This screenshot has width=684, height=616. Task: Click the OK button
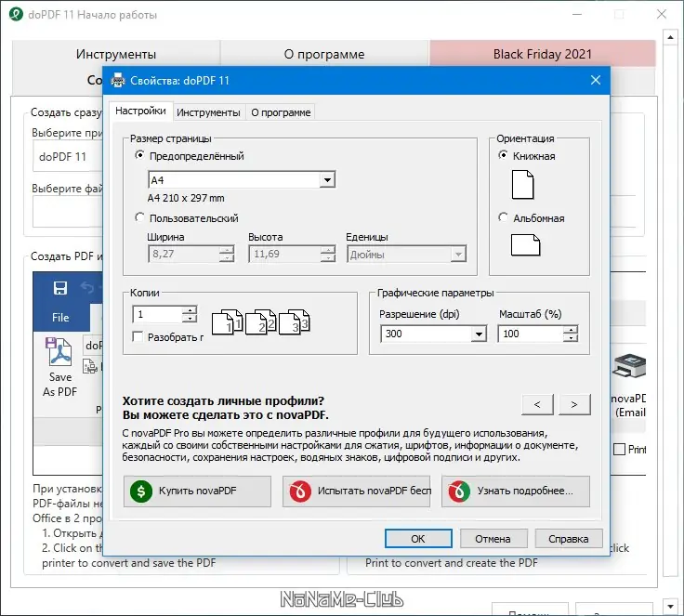(418, 539)
